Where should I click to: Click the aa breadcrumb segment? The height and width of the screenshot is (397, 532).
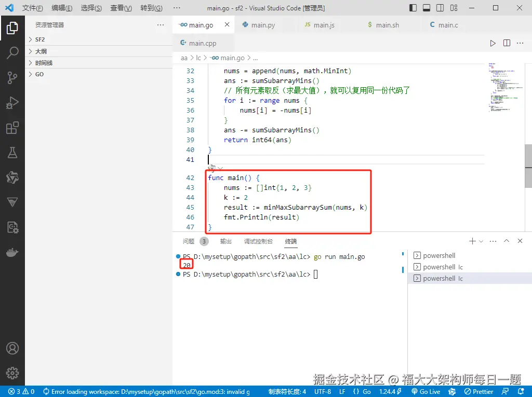click(184, 58)
